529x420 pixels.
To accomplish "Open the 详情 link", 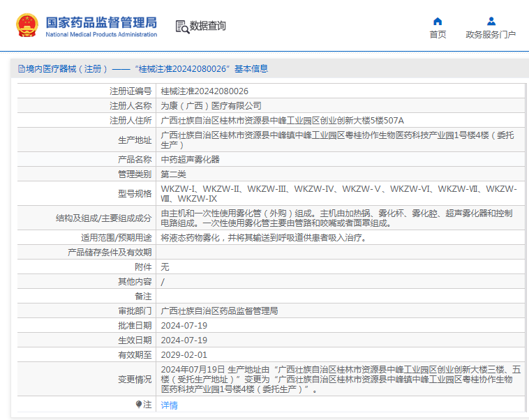I will [x=170, y=405].
